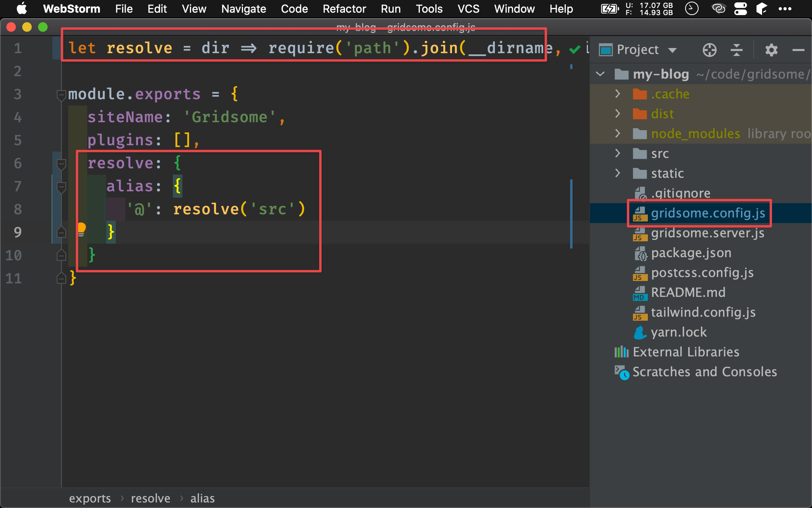The width and height of the screenshot is (812, 508).
Task: Open the clock history icon in menu bar
Action: tap(691, 8)
